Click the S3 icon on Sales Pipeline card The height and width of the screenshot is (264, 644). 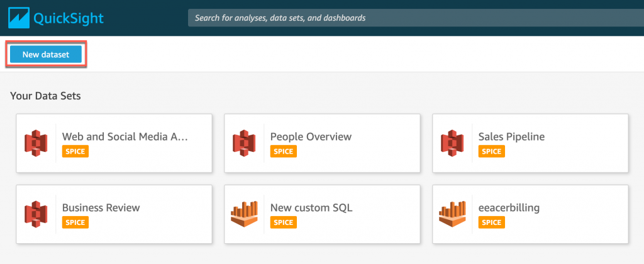[452, 143]
